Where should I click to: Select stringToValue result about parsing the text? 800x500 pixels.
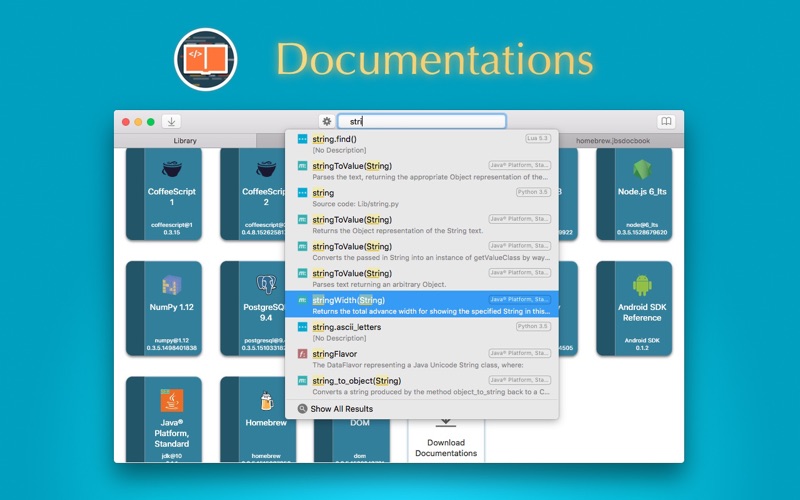click(x=422, y=171)
